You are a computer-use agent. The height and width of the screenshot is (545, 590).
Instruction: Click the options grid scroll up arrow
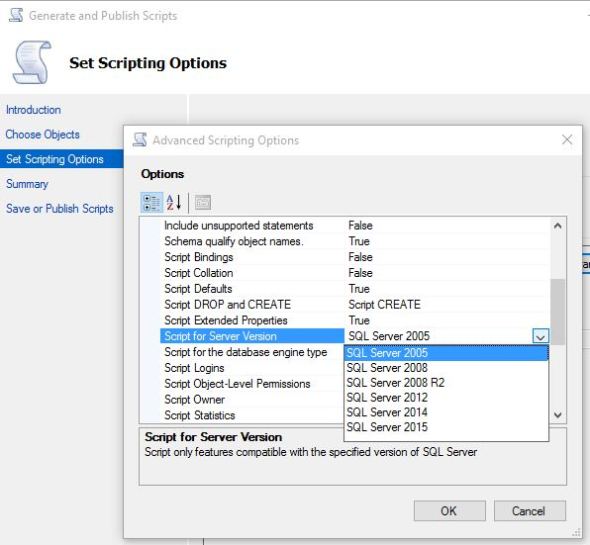click(x=558, y=226)
